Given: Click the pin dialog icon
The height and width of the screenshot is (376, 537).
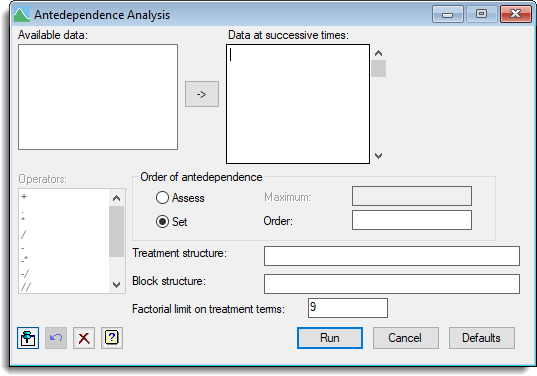Looking at the screenshot, I should 28,338.
